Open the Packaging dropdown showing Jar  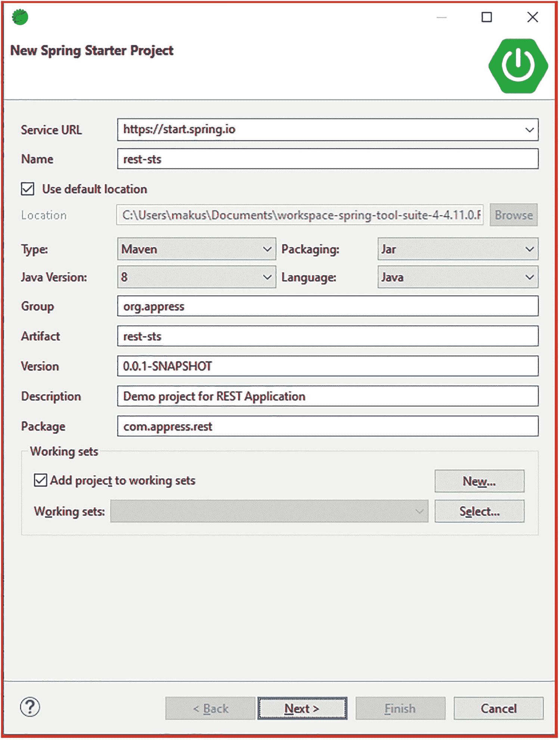(458, 249)
